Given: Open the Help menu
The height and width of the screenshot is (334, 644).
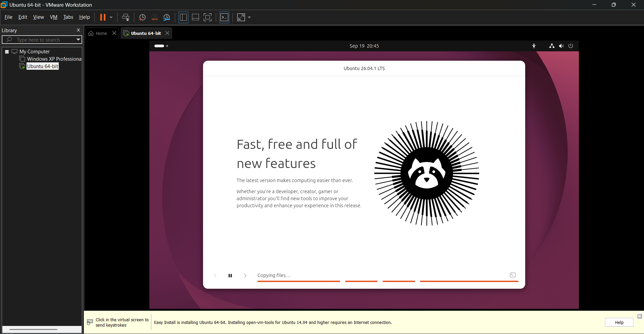Looking at the screenshot, I should coord(84,17).
